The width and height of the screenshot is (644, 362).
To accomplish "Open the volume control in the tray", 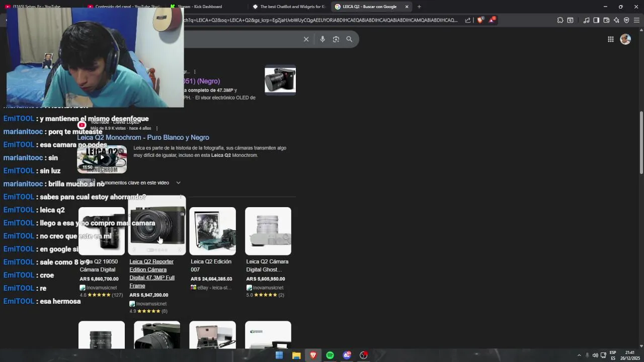I will [x=595, y=355].
